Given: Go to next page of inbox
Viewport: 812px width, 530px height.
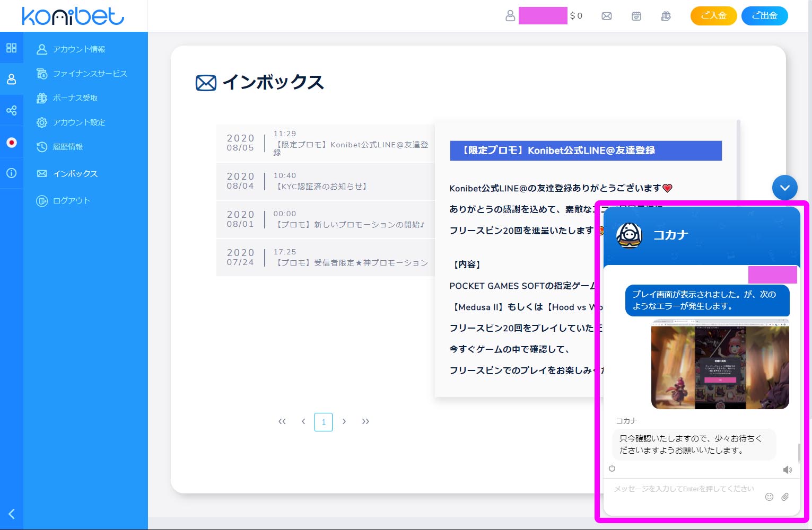Looking at the screenshot, I should point(344,421).
